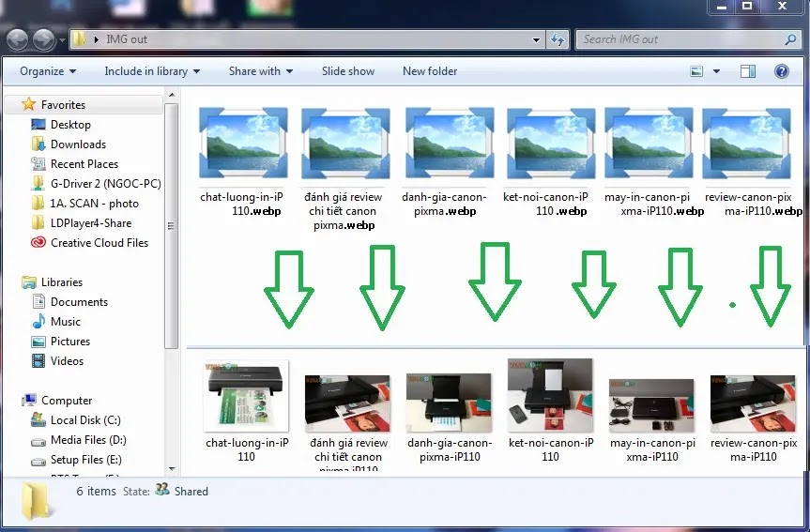Click the search magnifier icon
810x532 pixels.
coord(790,39)
